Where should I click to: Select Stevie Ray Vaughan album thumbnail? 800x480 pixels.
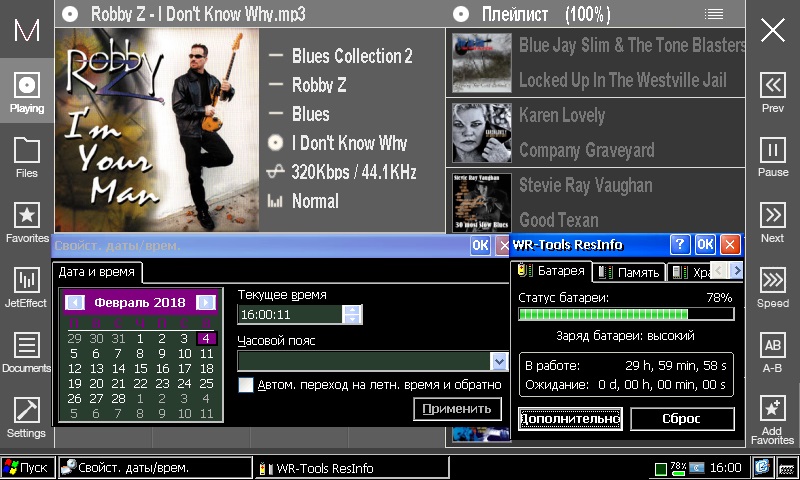(482, 203)
